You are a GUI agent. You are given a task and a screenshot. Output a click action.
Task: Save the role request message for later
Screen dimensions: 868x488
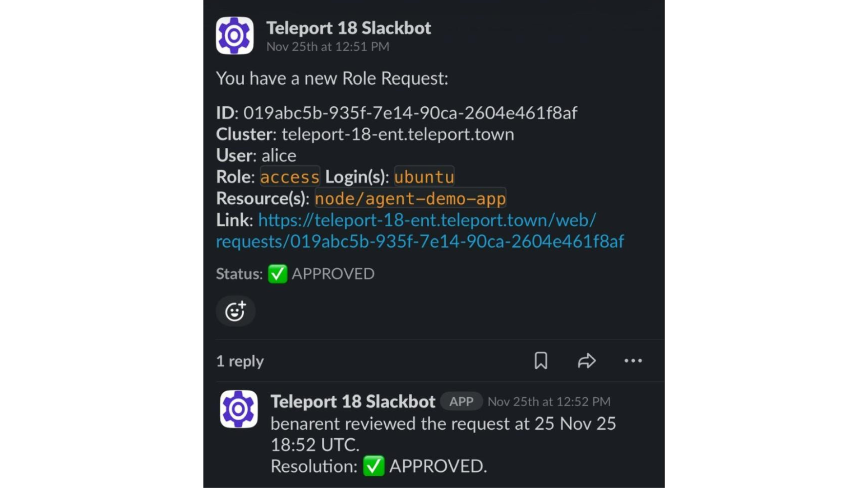[x=542, y=361]
